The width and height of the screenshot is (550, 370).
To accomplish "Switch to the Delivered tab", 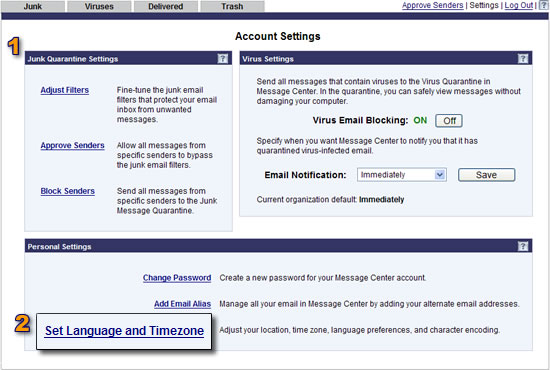I will click(x=166, y=6).
